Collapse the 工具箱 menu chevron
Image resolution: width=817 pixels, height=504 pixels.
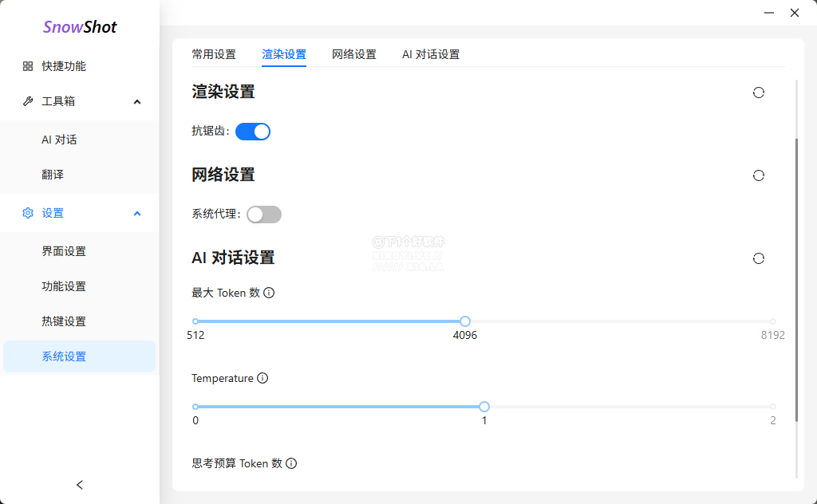[x=137, y=101]
